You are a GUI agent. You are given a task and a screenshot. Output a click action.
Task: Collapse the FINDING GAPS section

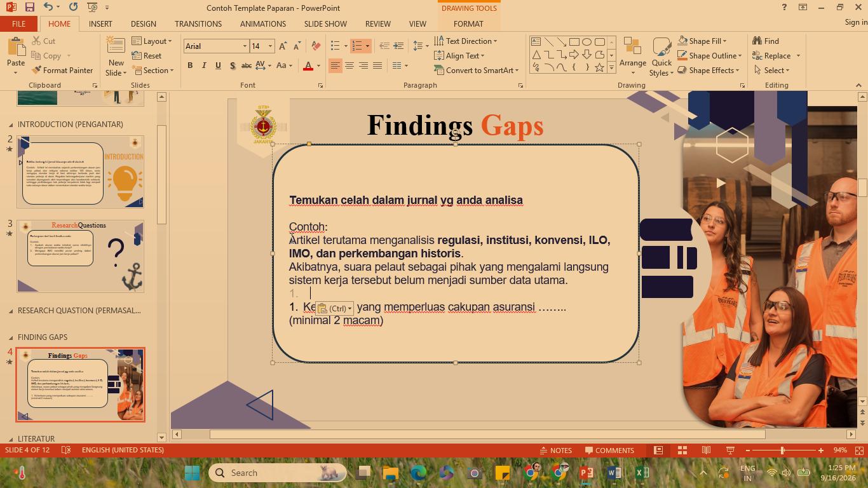(10, 337)
